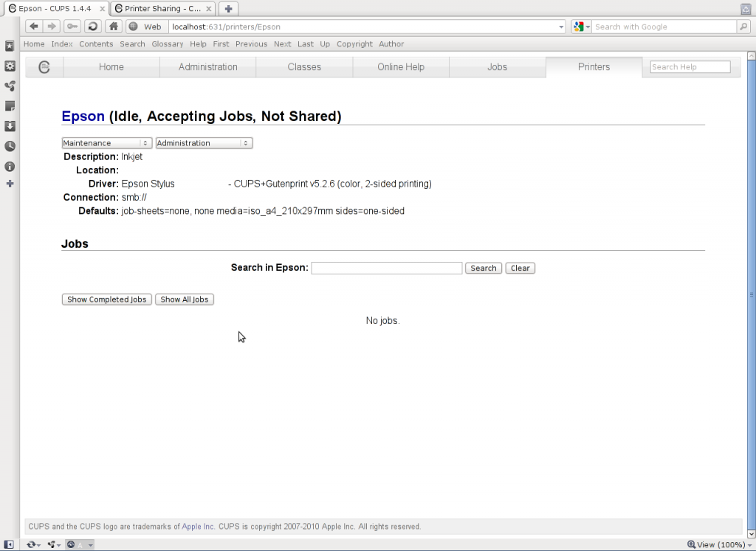Expand the Unite status dropdown arrow
Viewport: 756px width, 551px height.
pos(59,545)
